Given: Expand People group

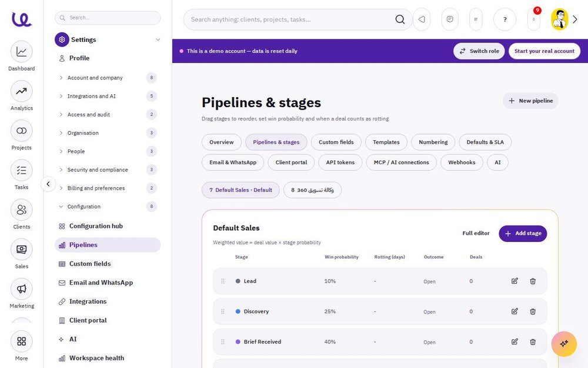Looking at the screenshot, I should (x=108, y=151).
